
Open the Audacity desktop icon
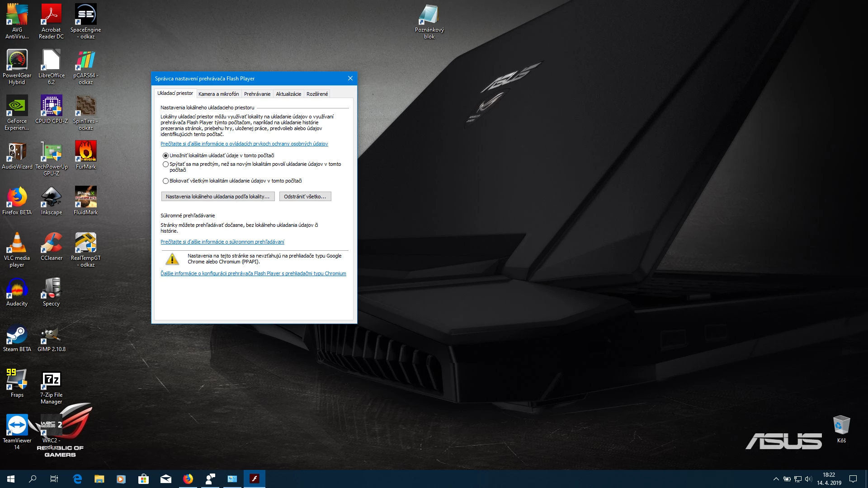point(17,289)
